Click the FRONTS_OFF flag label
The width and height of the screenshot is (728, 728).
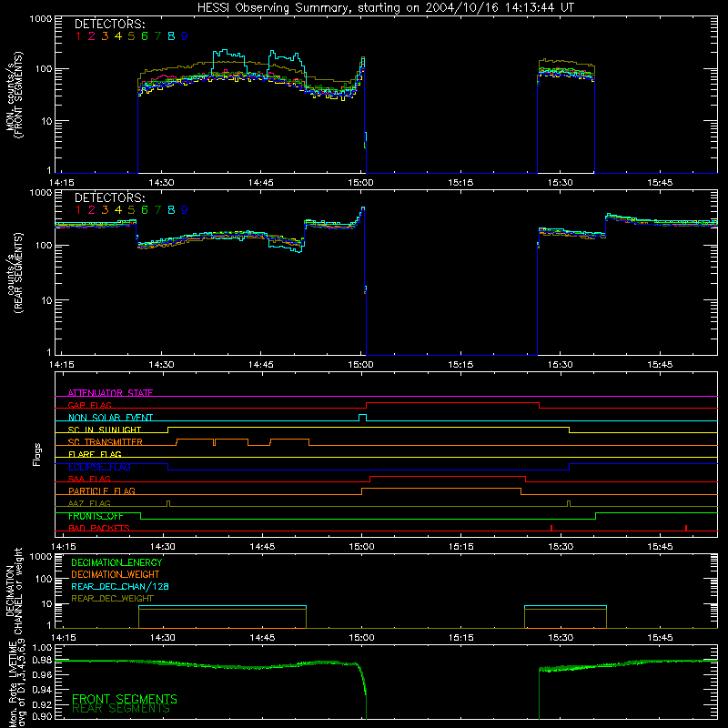[x=96, y=516]
